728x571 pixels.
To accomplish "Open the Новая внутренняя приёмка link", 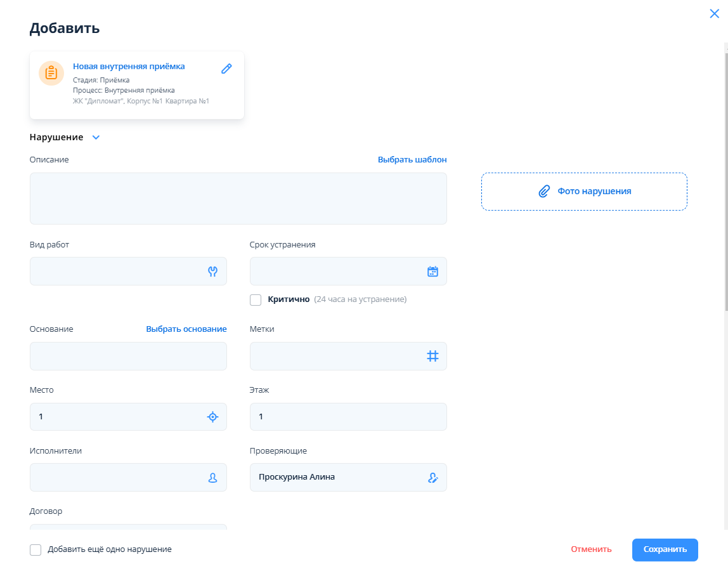I will [129, 66].
